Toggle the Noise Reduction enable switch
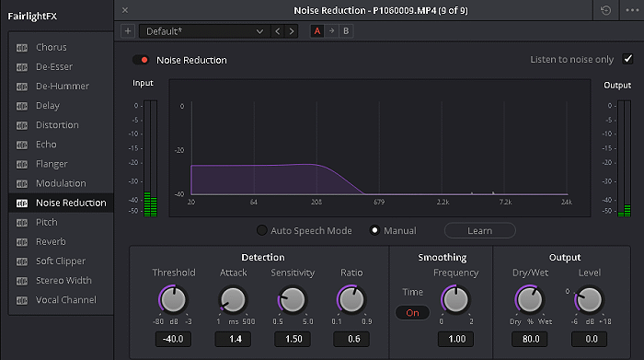This screenshot has width=644, height=360. pos(141,60)
